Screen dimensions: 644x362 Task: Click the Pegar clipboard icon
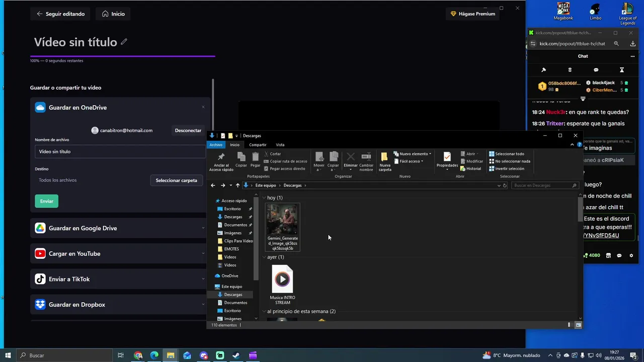point(256,157)
